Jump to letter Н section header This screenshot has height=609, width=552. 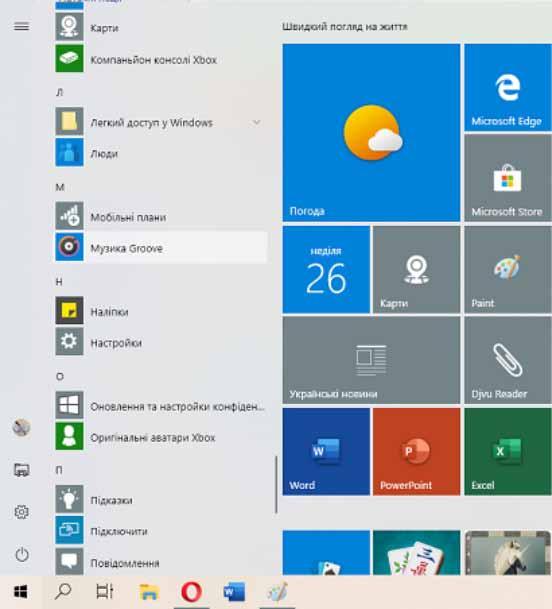(59, 282)
